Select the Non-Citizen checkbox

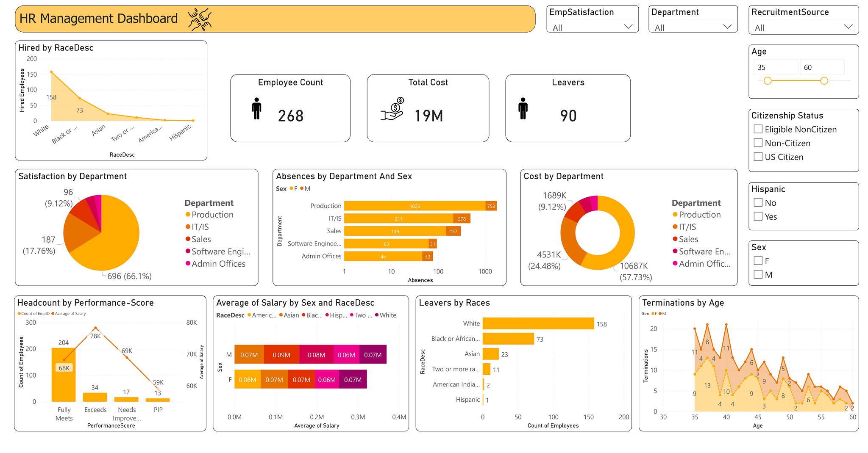(758, 143)
